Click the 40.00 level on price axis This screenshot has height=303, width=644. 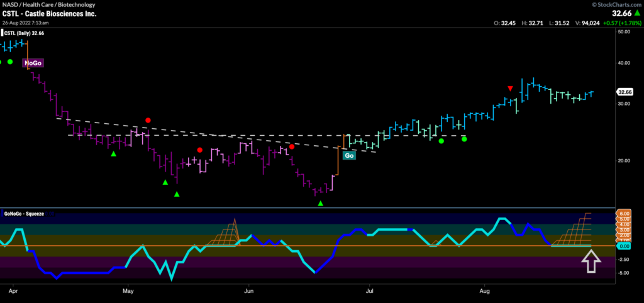pos(625,63)
